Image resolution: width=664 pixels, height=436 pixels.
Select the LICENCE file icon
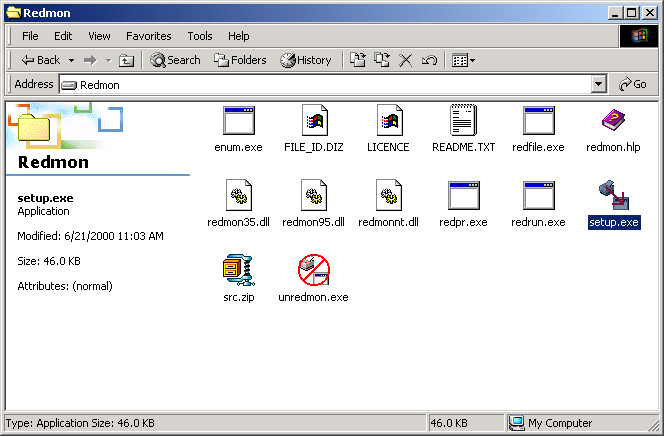(x=389, y=120)
